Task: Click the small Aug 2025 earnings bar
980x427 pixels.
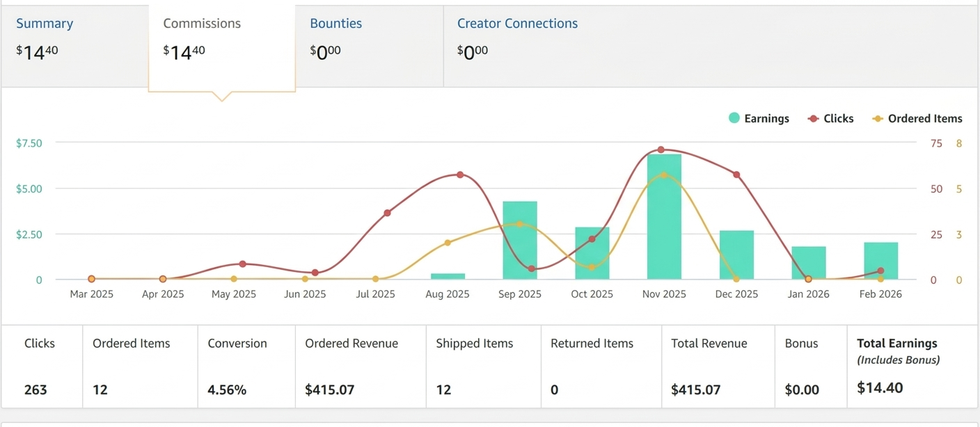Action: [448, 277]
